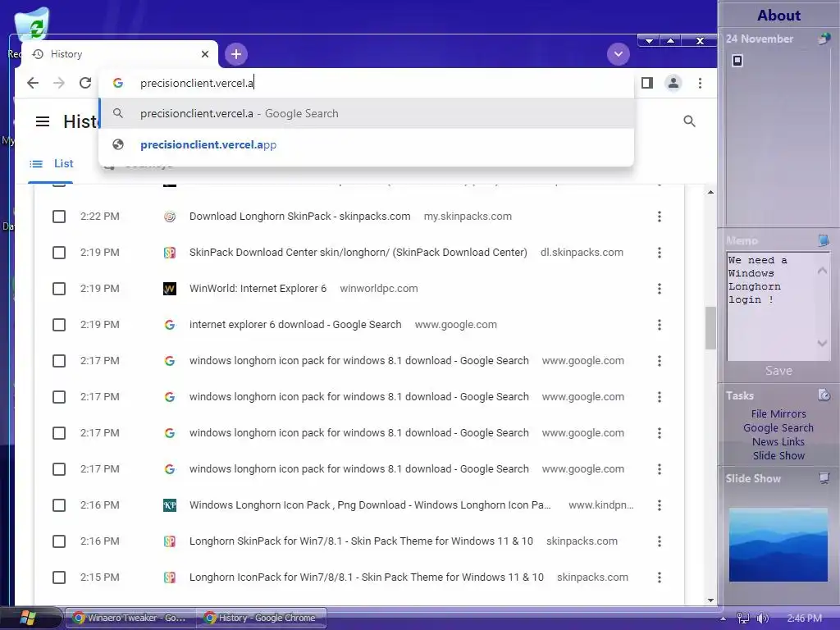The image size is (840, 630).
Task: Check the Windows Longhorn Icon Pack Png checkbox
Action: pyautogui.click(x=59, y=505)
